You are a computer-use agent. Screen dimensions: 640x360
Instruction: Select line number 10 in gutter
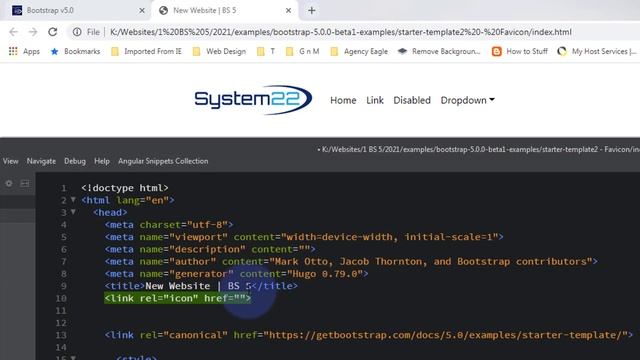click(61, 298)
